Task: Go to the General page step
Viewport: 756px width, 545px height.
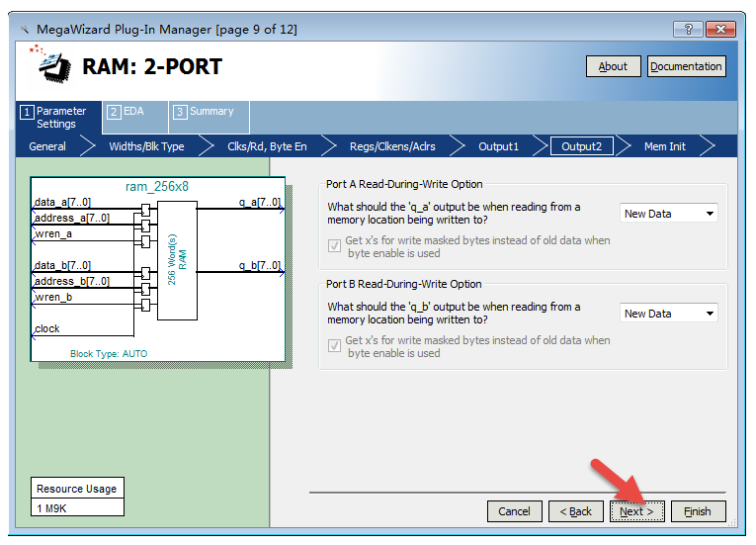Action: click(47, 146)
